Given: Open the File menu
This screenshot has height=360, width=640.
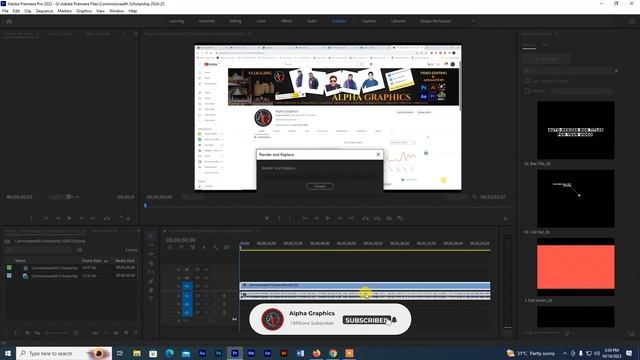Looking at the screenshot, I should point(5,11).
